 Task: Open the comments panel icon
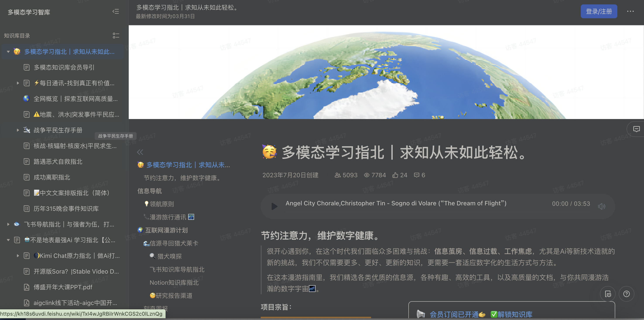pyautogui.click(x=636, y=129)
